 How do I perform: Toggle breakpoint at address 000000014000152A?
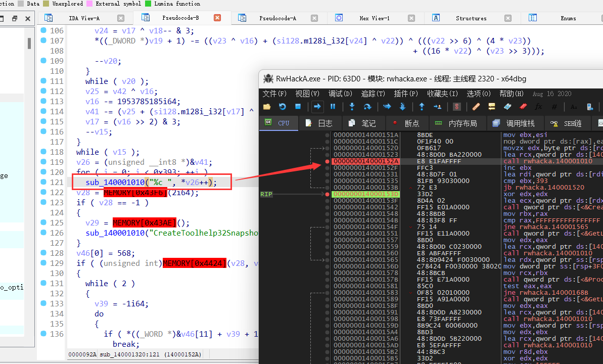pos(327,161)
